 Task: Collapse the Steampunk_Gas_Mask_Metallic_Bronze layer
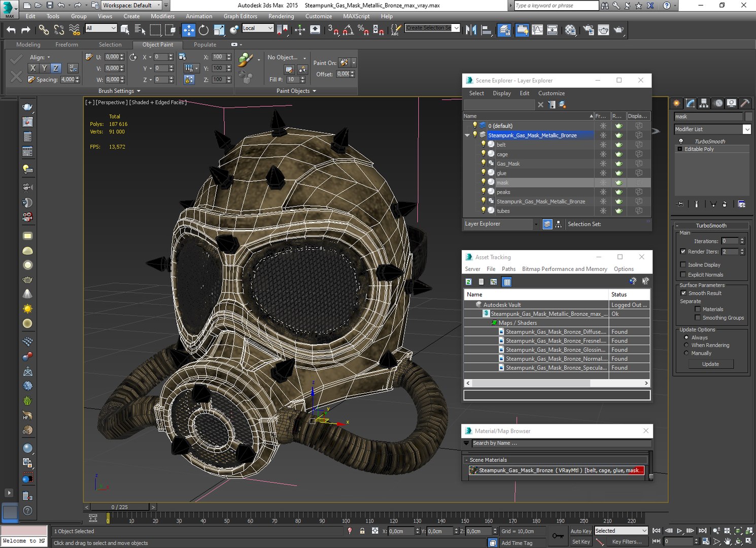point(467,135)
